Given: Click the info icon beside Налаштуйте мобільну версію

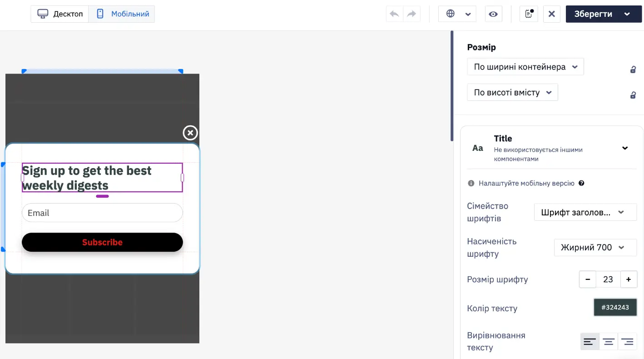Looking at the screenshot, I should tap(471, 184).
